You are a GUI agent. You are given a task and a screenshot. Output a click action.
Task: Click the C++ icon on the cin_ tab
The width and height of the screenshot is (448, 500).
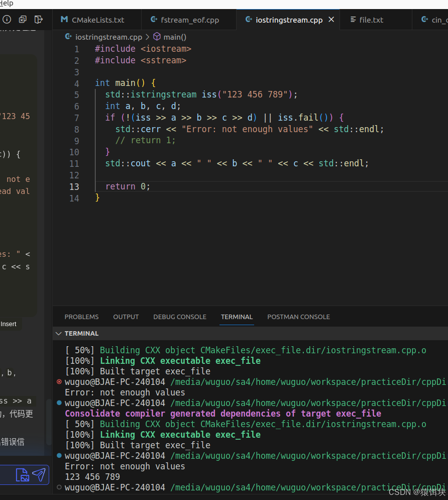pyautogui.click(x=424, y=20)
